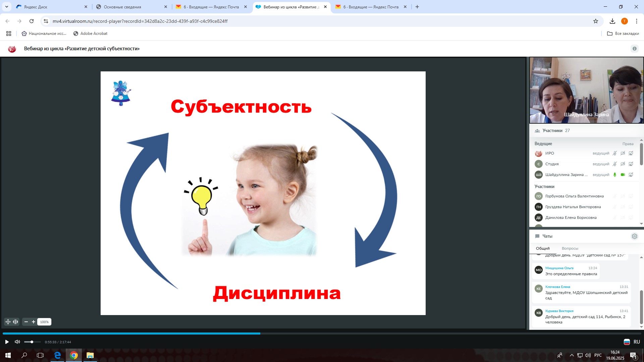Open the apps grid in bookmarks bar

tap(9, 34)
